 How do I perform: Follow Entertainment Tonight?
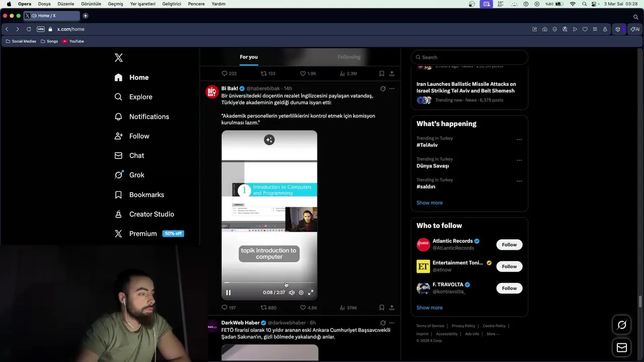click(509, 266)
